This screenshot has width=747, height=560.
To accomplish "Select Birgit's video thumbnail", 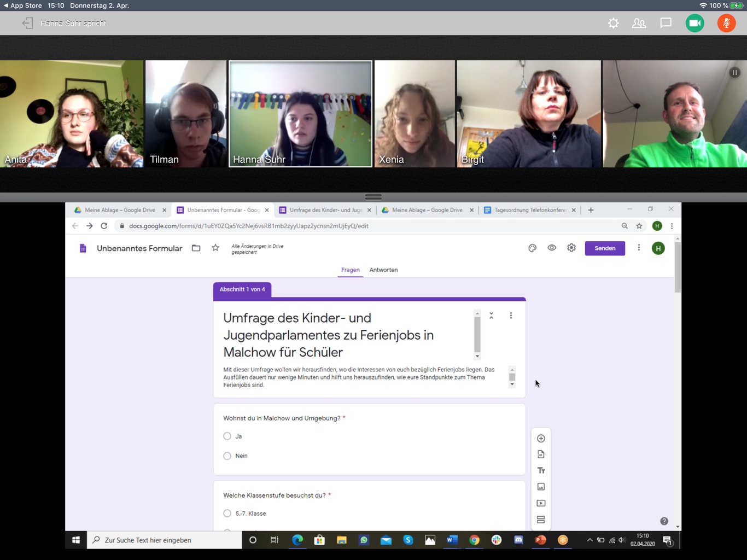I will pyautogui.click(x=529, y=114).
